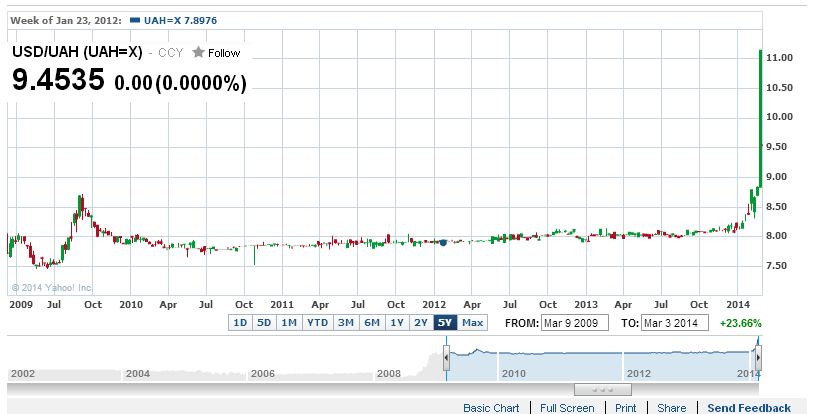Click the +23.66% change value
Image resolution: width=816 pixels, height=414 pixels.
(741, 323)
